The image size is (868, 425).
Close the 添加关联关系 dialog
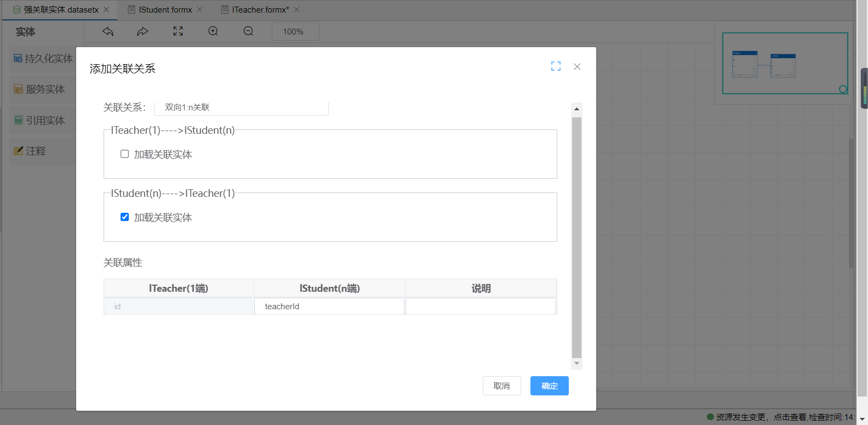[577, 66]
